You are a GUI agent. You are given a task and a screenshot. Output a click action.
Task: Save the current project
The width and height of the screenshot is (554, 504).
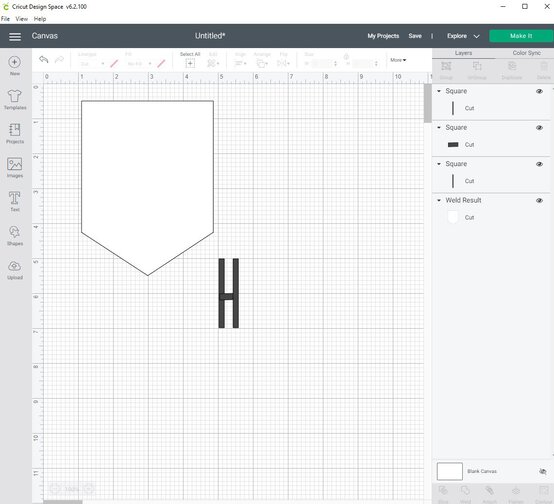coord(415,36)
